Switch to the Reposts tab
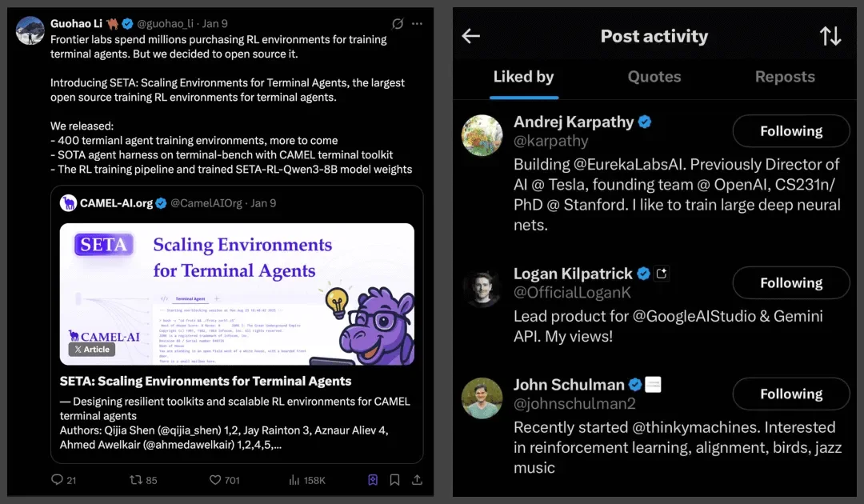The height and width of the screenshot is (504, 864). pos(785,77)
